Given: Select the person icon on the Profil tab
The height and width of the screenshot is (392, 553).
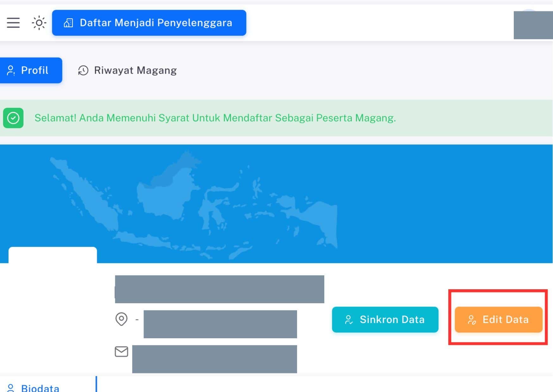Looking at the screenshot, I should (11, 70).
